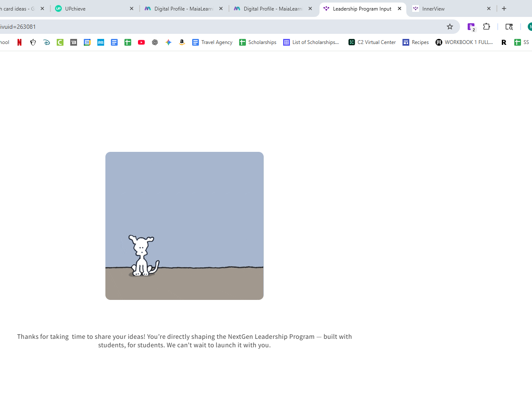Switch to the first Digital Profile - MaiaLearning tab
This screenshot has height=412, width=532.
pos(184,8)
